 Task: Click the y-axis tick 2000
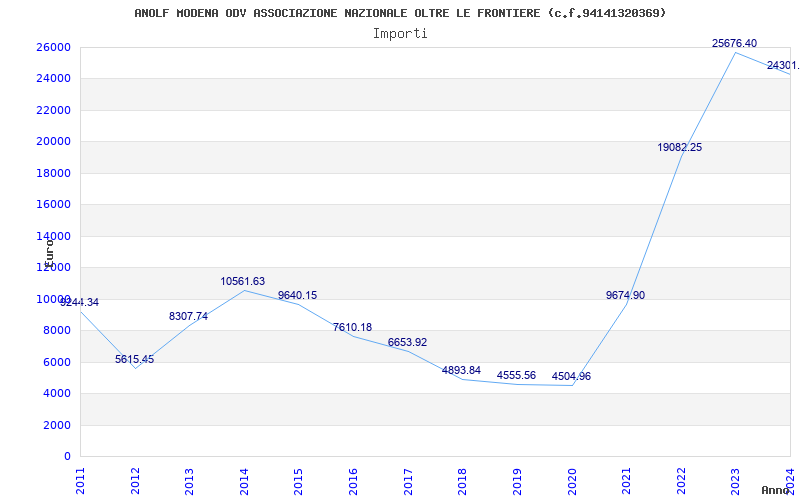tap(57, 425)
